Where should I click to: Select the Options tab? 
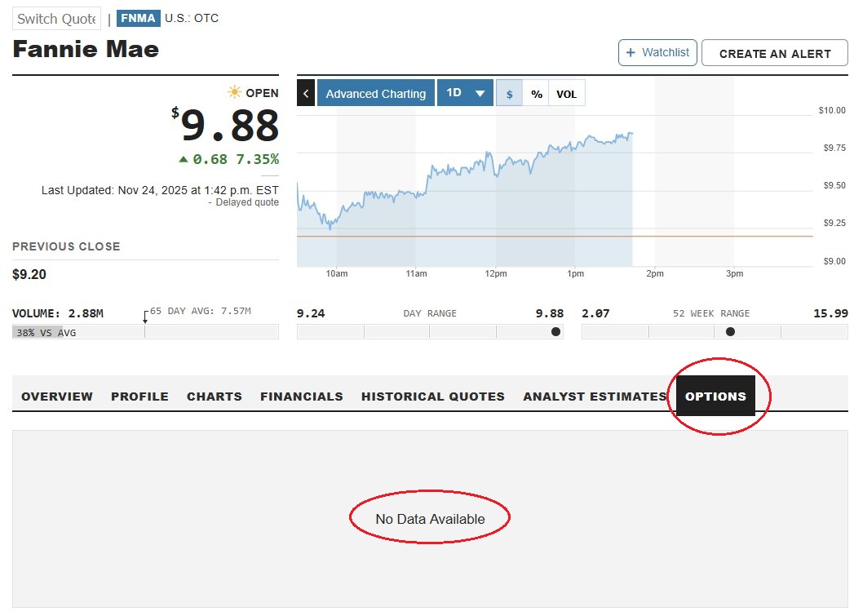tap(715, 396)
